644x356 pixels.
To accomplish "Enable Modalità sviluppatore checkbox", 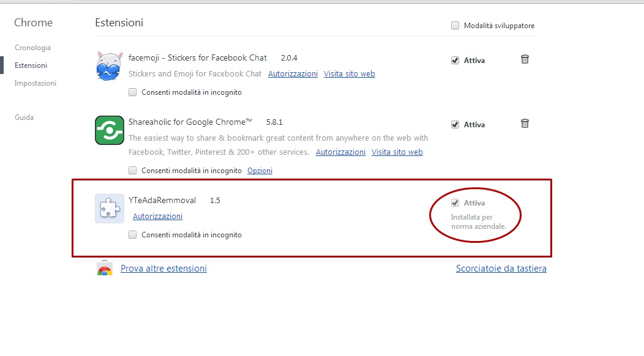I will (455, 26).
